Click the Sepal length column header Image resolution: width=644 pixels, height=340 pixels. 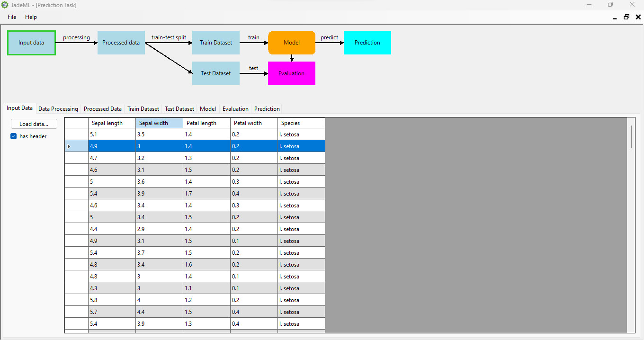coord(112,123)
